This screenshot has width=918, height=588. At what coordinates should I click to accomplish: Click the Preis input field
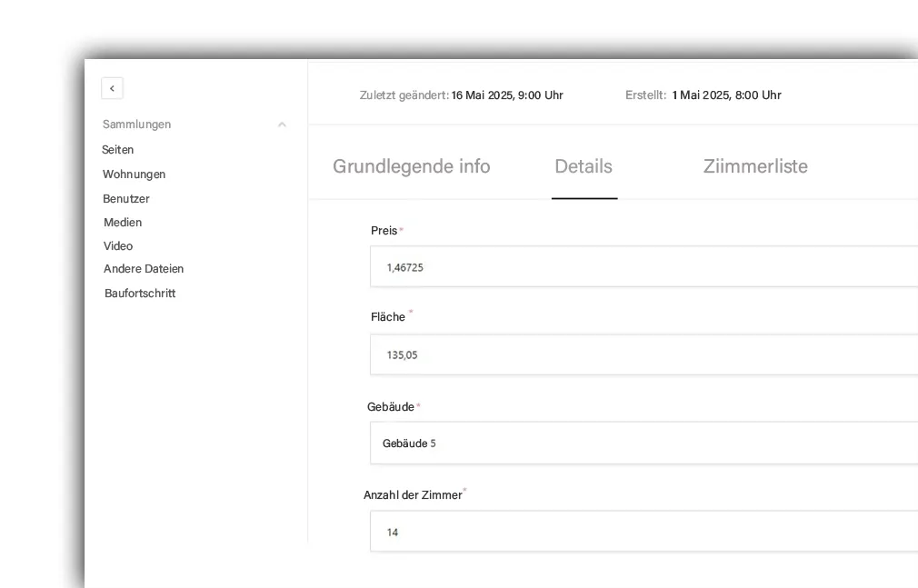(644, 266)
